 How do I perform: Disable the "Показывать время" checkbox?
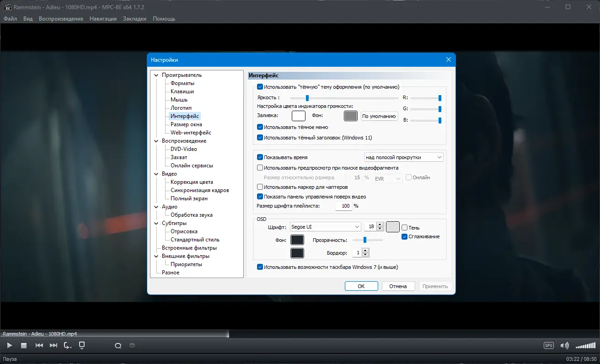click(x=260, y=157)
